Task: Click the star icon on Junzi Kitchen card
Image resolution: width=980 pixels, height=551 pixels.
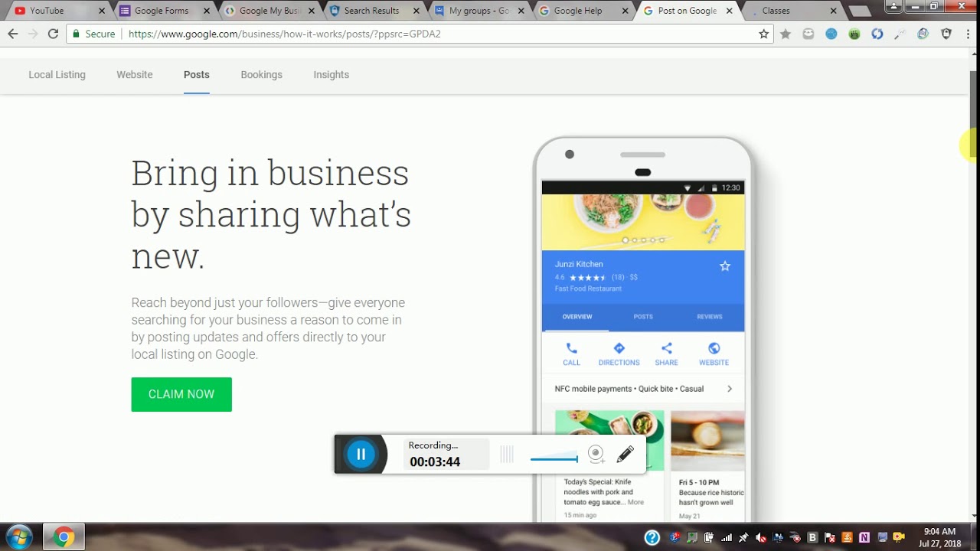Action: coord(725,266)
